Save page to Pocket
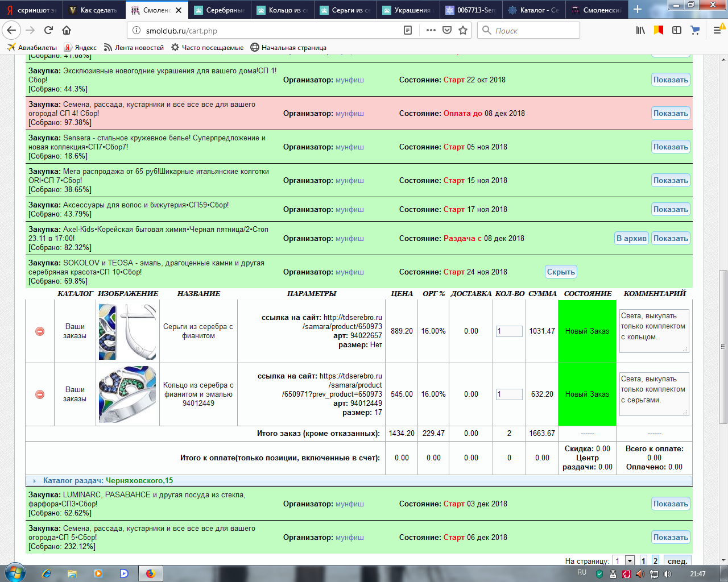Screen dimensions: 728x582 (447, 30)
